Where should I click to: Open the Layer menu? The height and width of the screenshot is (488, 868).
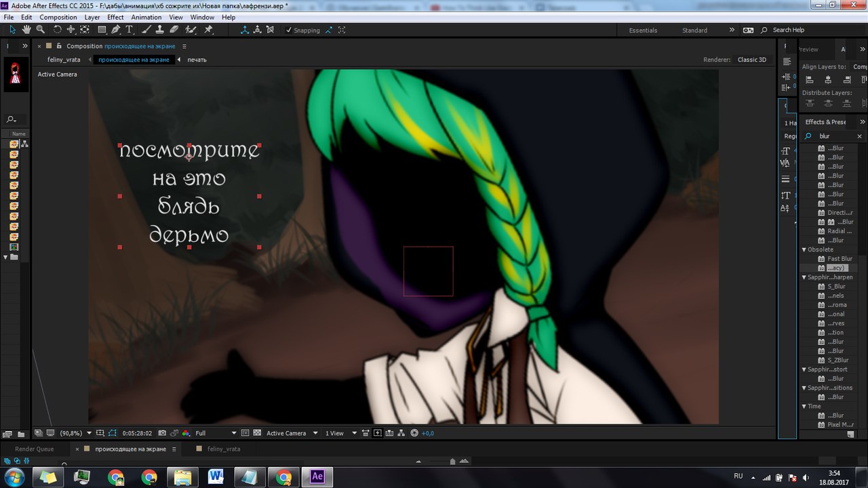[92, 17]
